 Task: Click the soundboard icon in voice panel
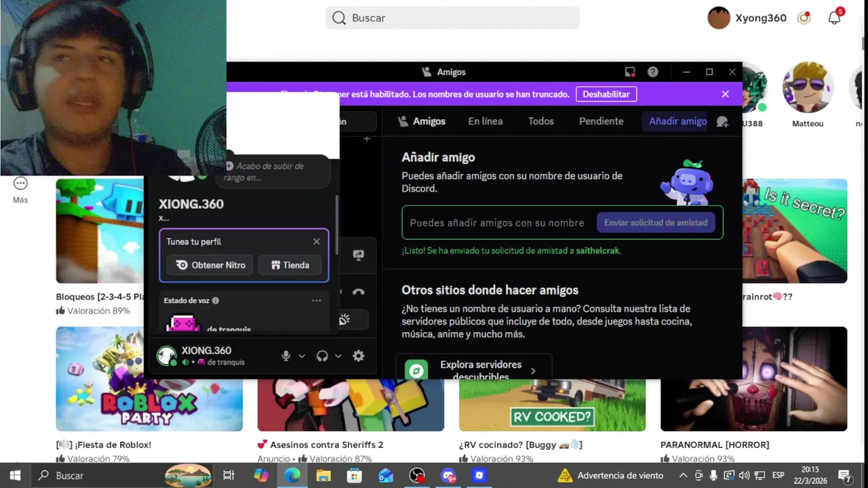(x=344, y=319)
